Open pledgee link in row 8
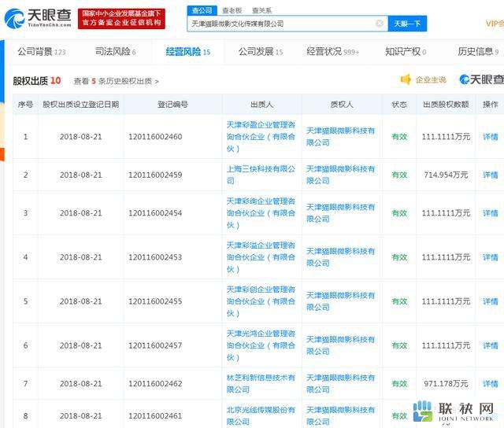 click(340, 415)
